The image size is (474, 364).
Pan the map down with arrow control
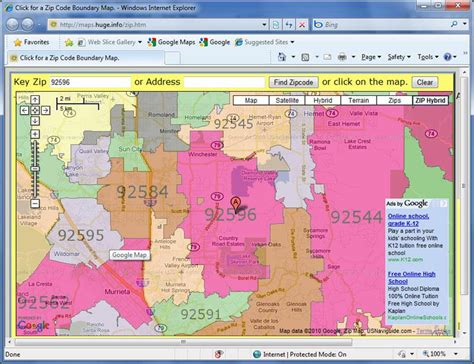[x=35, y=121]
